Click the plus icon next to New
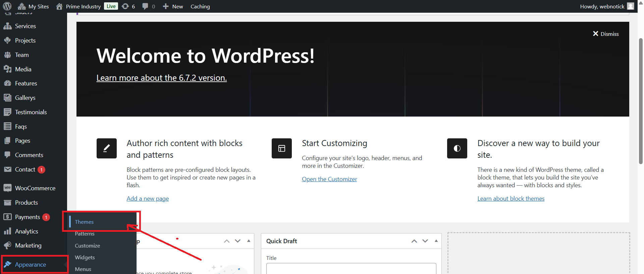 pos(166,6)
